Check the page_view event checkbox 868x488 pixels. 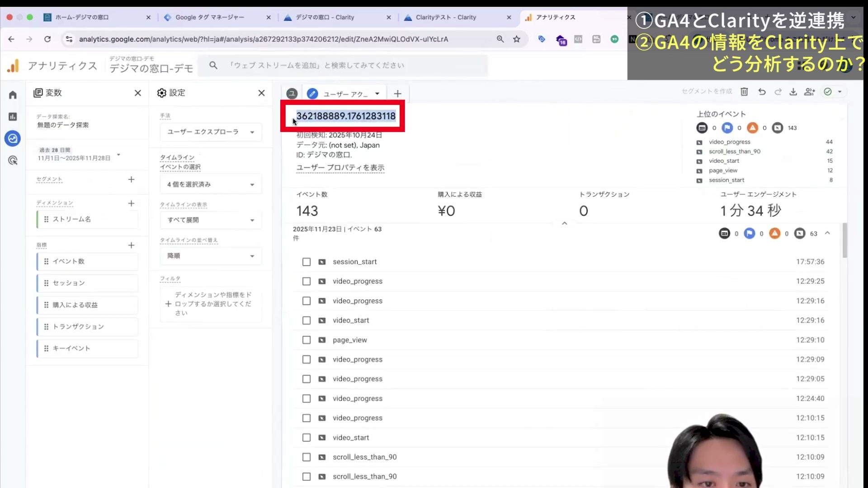point(307,340)
